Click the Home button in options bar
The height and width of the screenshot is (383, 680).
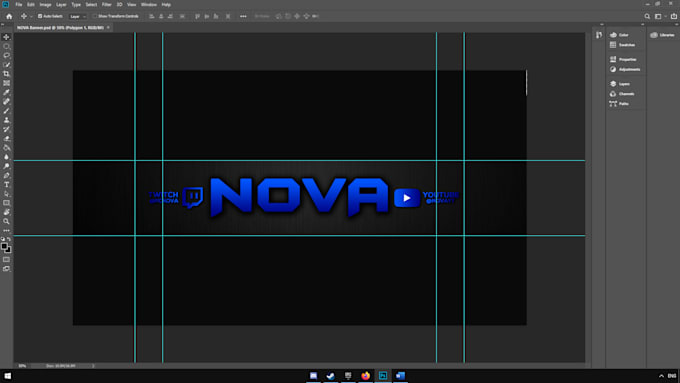pyautogui.click(x=9, y=16)
